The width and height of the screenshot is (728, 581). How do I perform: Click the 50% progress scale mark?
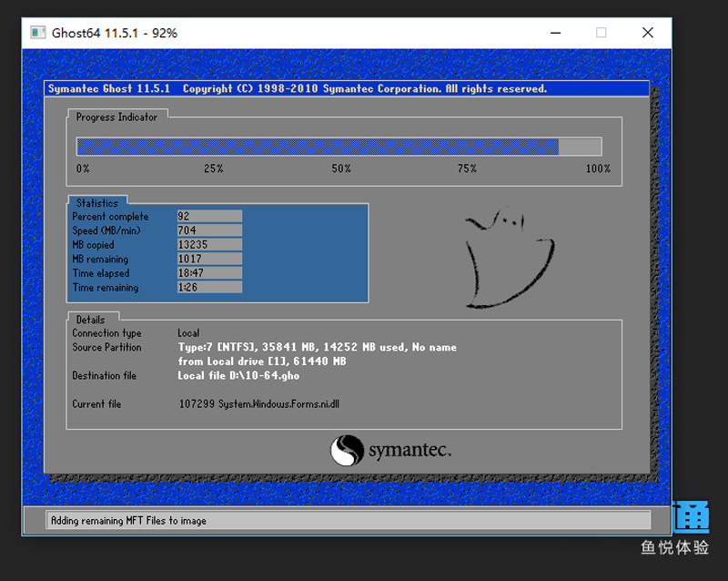coord(340,168)
